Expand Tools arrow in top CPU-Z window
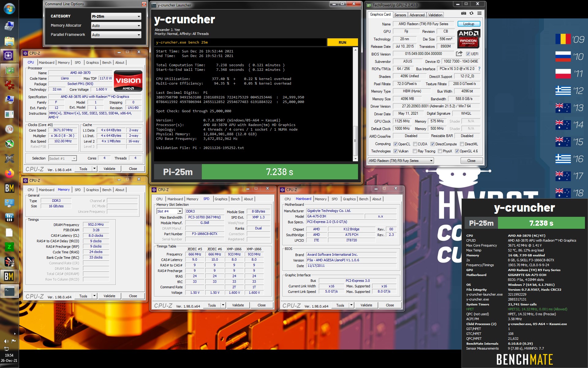588x368 pixels. coord(94,169)
